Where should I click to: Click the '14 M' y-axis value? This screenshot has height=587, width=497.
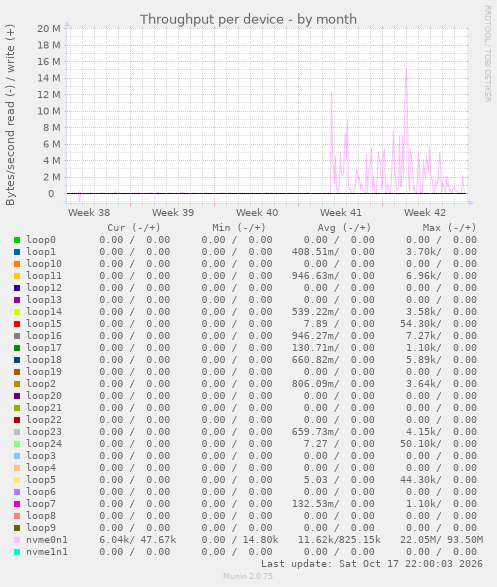tap(49, 78)
